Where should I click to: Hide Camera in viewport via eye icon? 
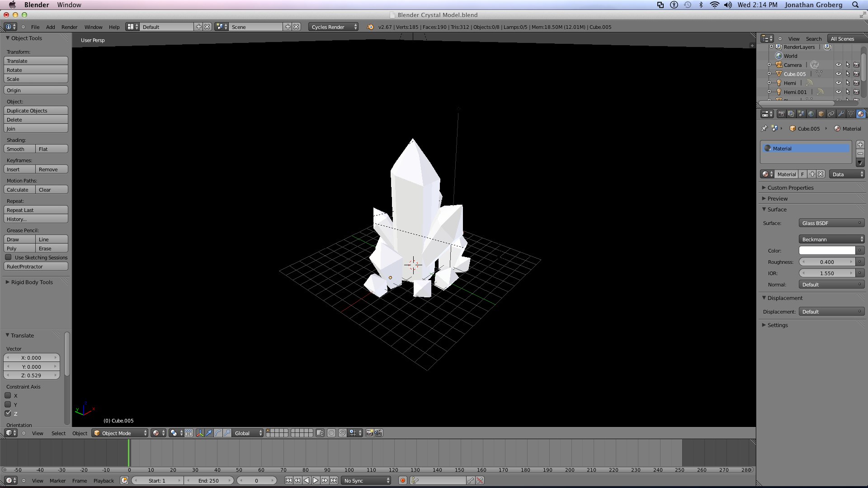click(839, 65)
